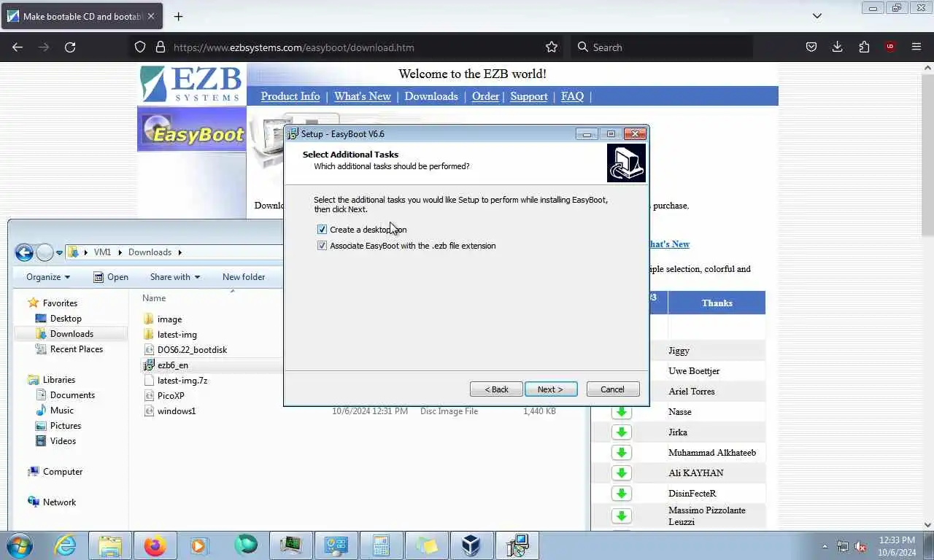Image resolution: width=934 pixels, height=560 pixels.
Task: Sort files by Name column header
Action: point(154,298)
